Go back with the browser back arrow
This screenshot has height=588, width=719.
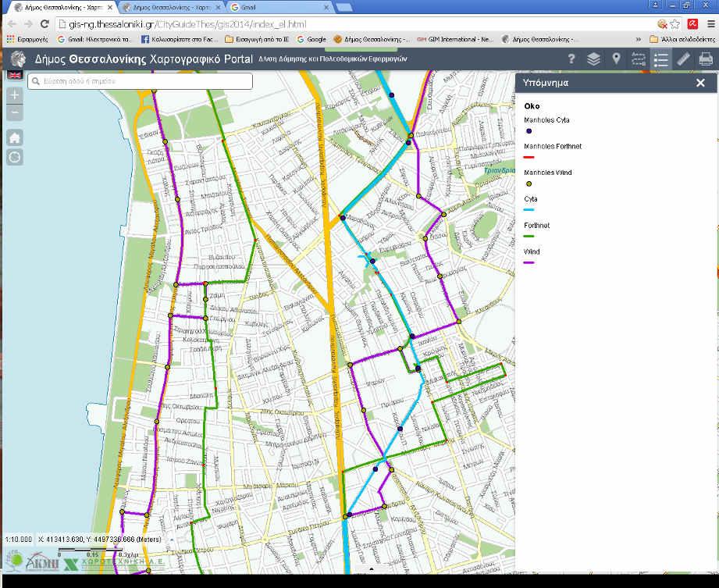(12, 24)
